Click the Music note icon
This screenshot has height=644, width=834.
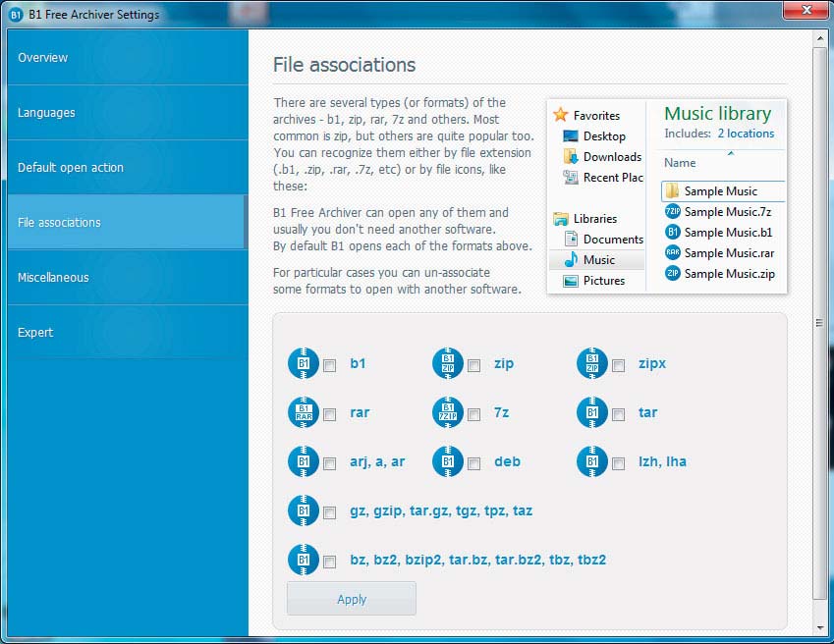571,259
